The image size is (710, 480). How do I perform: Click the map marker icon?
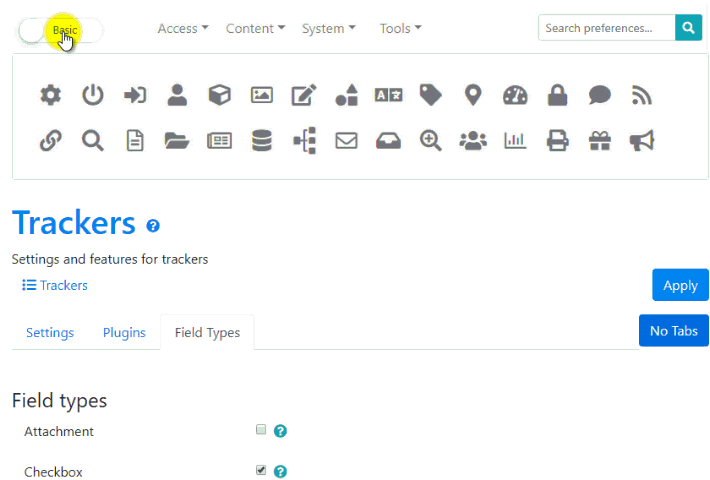pyautogui.click(x=473, y=95)
